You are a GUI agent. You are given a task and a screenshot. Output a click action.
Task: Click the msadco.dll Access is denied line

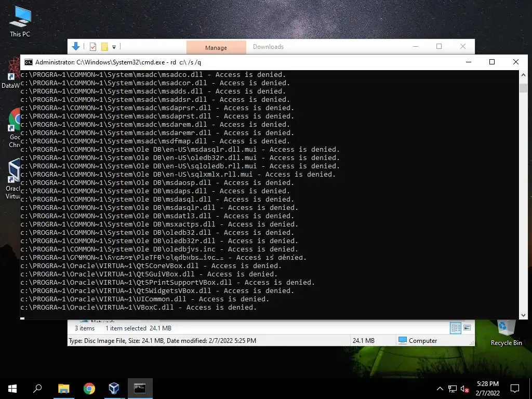click(153, 75)
